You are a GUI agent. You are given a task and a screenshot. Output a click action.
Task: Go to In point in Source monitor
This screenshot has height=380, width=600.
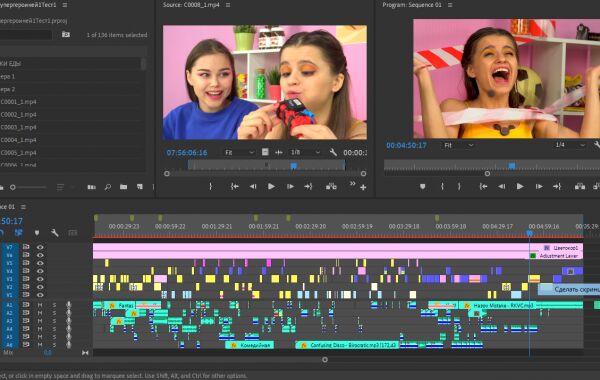coord(235,186)
